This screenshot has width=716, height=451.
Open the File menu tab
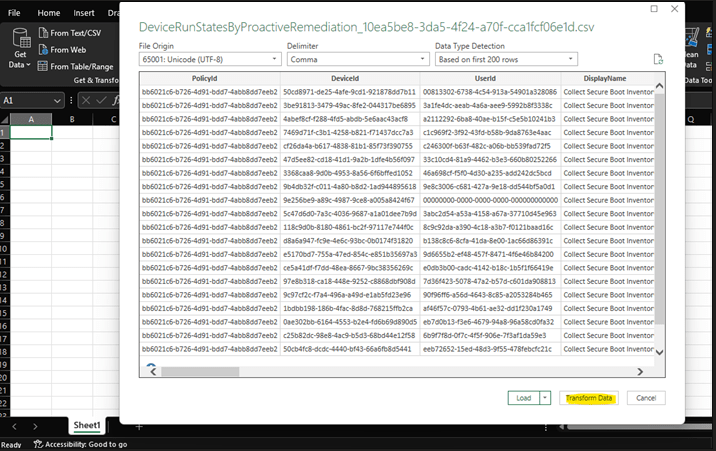[x=14, y=13]
